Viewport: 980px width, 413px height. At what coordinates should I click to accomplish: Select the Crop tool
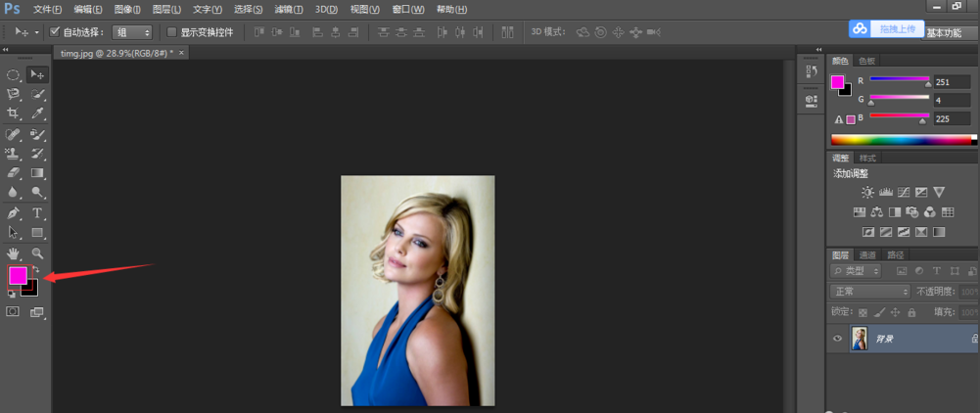[14, 114]
